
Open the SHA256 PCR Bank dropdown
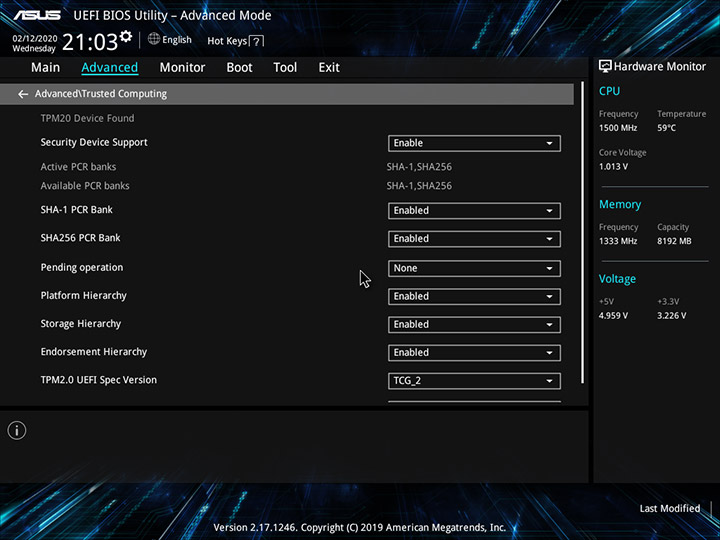[474, 239]
